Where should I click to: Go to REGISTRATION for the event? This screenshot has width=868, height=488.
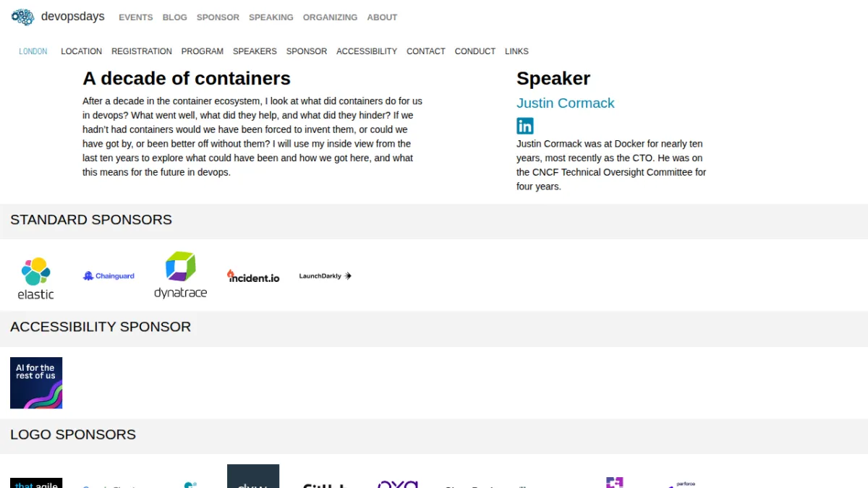[142, 51]
